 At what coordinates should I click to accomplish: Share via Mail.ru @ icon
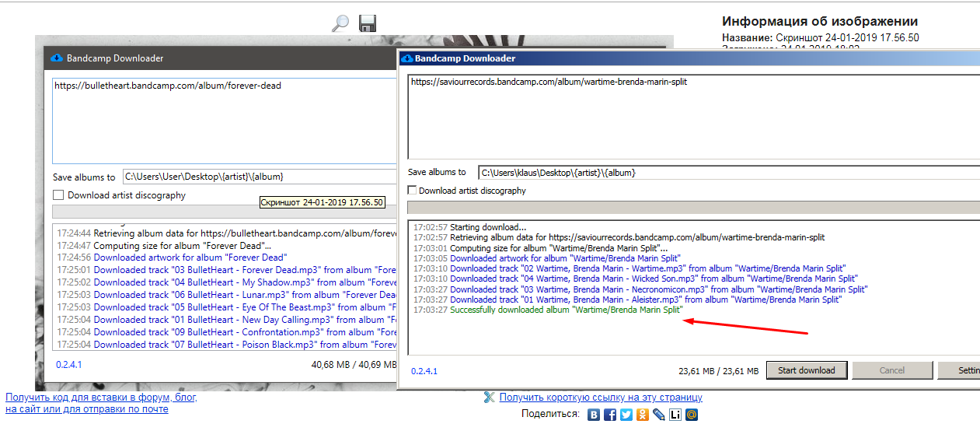click(x=692, y=415)
